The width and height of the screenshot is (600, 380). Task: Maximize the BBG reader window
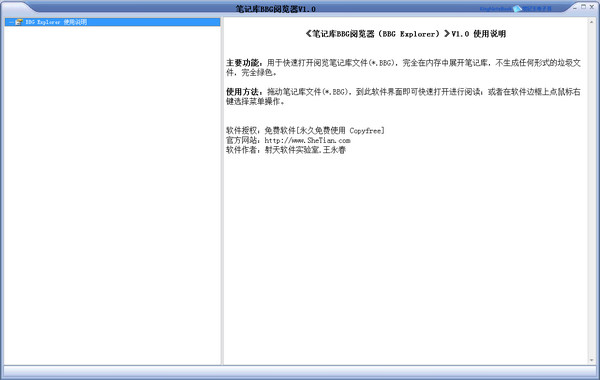pos(584,7)
